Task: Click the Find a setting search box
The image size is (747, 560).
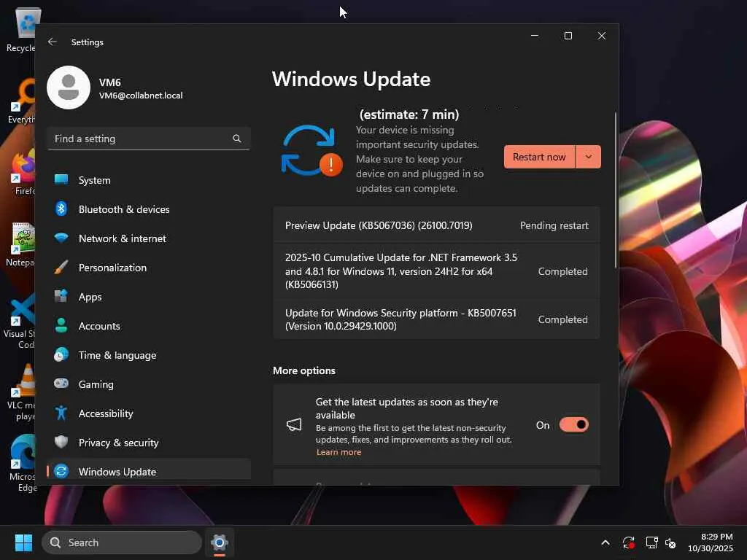Action: coord(149,139)
